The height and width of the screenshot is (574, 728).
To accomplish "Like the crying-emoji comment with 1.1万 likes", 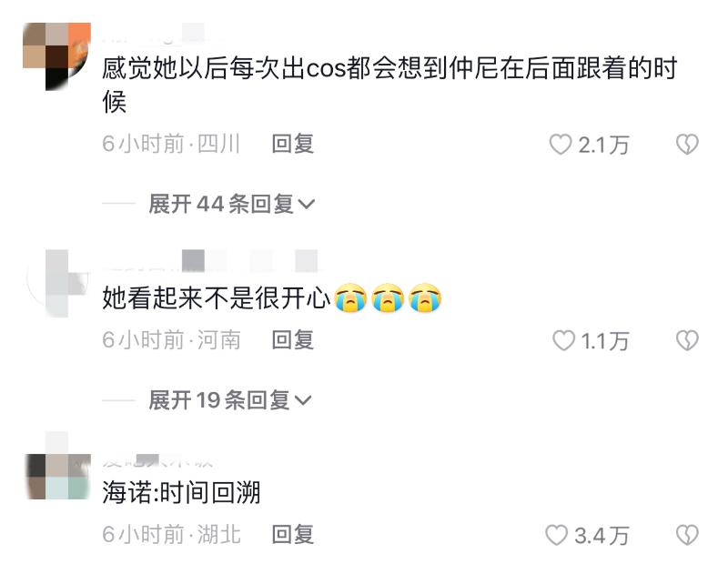I will 563,340.
